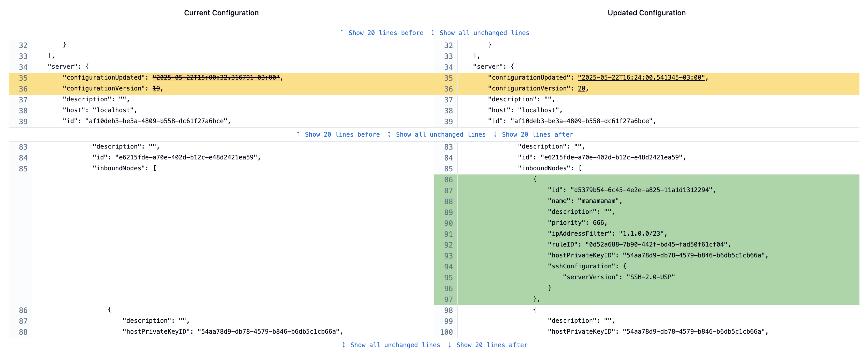868x358 pixels.
Task: Expand hidden lines via top "Show 20 lines before"
Action: [x=386, y=33]
